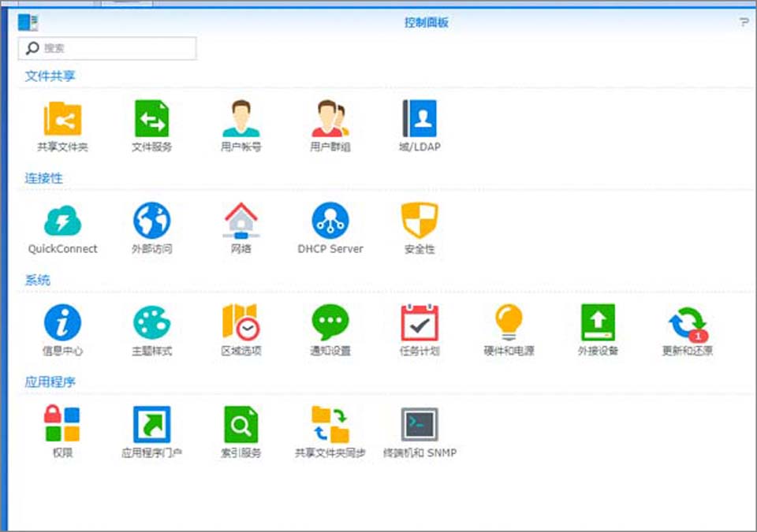
Task: Open the 共享文件夹 shared folder icon
Action: click(x=62, y=119)
